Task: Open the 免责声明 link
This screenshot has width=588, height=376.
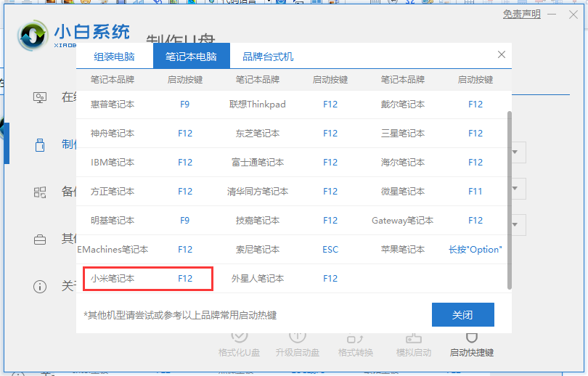Action: (521, 15)
